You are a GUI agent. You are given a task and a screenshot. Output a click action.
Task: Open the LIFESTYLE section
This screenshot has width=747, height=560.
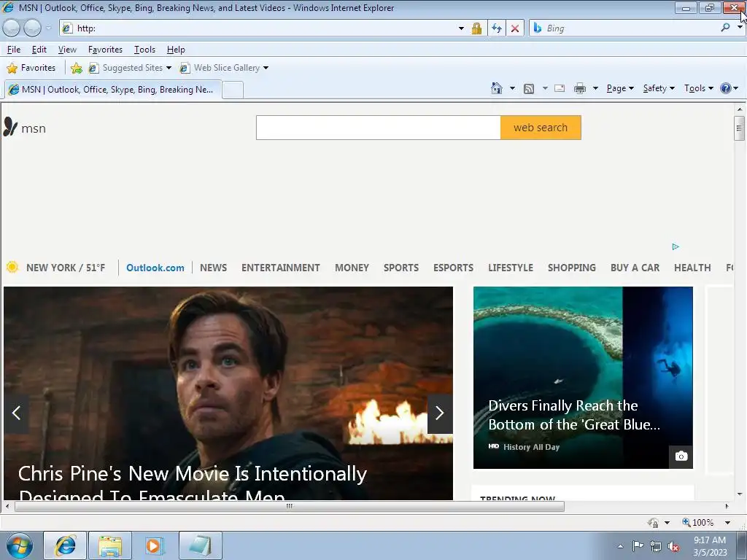(510, 268)
